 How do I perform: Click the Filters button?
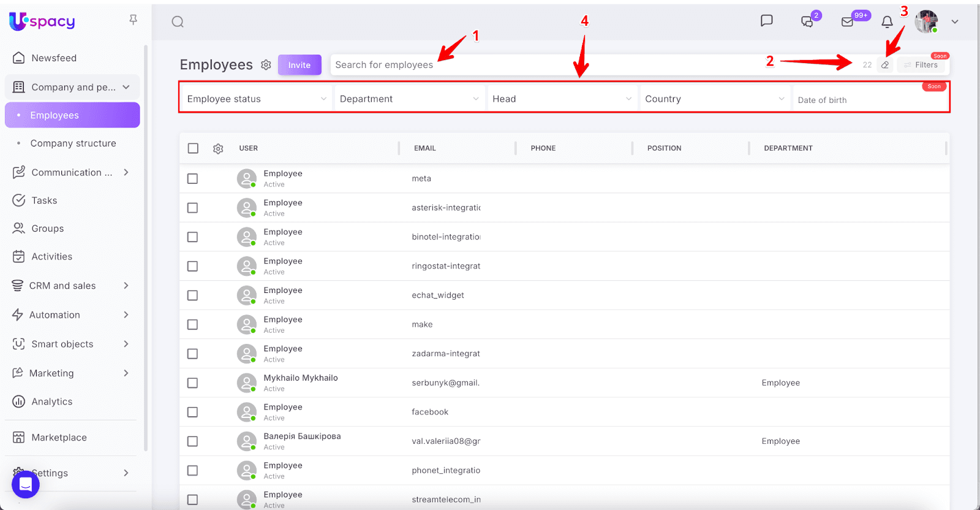[x=922, y=65]
